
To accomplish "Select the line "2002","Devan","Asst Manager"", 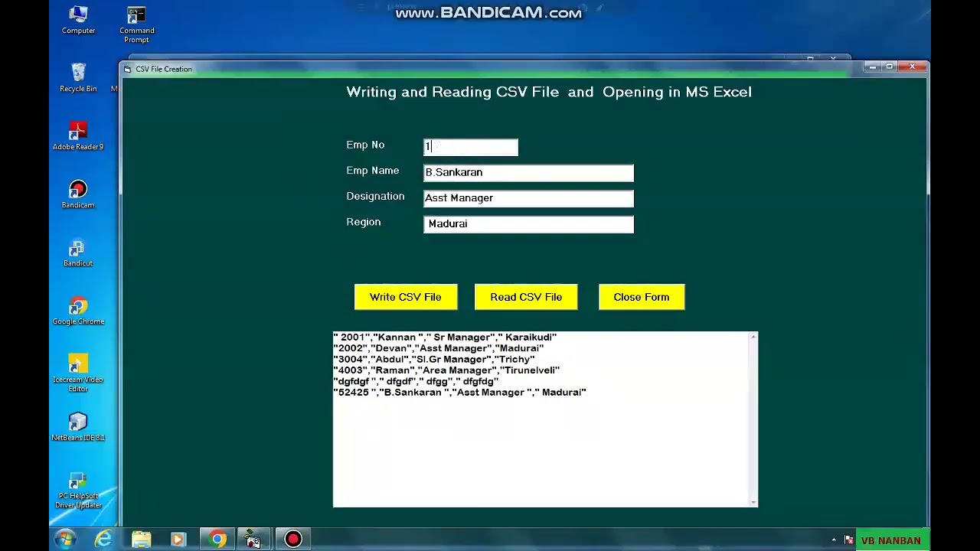I will click(439, 348).
